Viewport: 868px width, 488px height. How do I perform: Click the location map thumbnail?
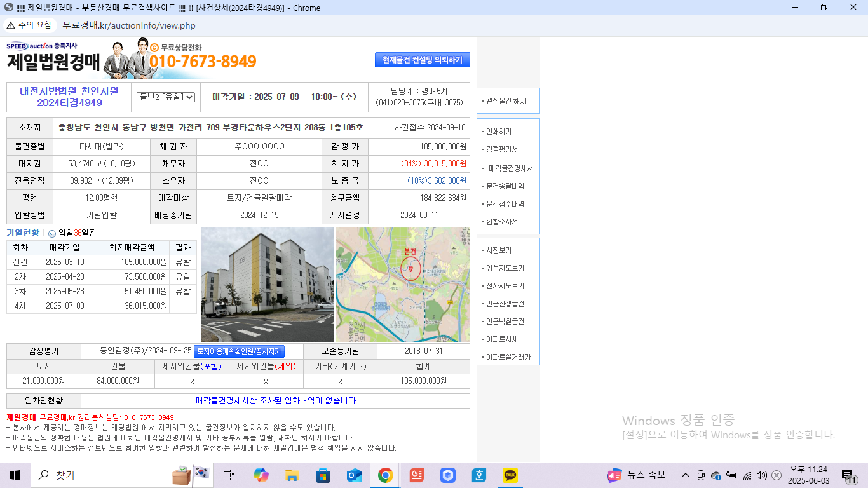point(403,285)
